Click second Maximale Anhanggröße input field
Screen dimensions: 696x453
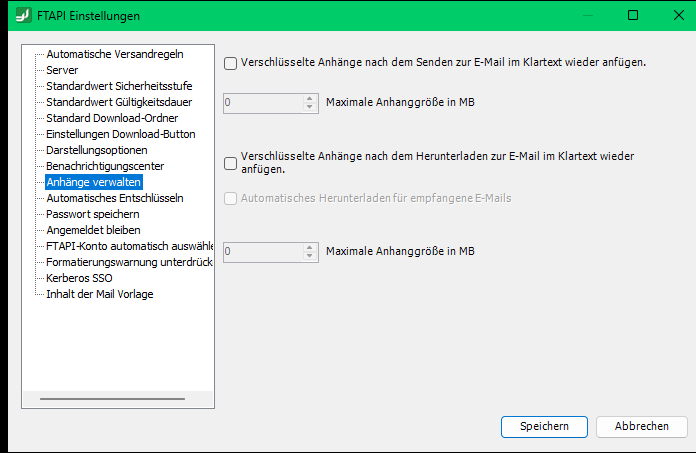(x=264, y=252)
